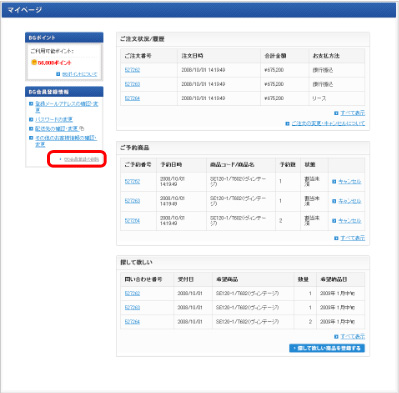The image size is (399, 393).
Task: Click the arrow icon beside first reservation's キャンセル
Action: tap(334, 182)
